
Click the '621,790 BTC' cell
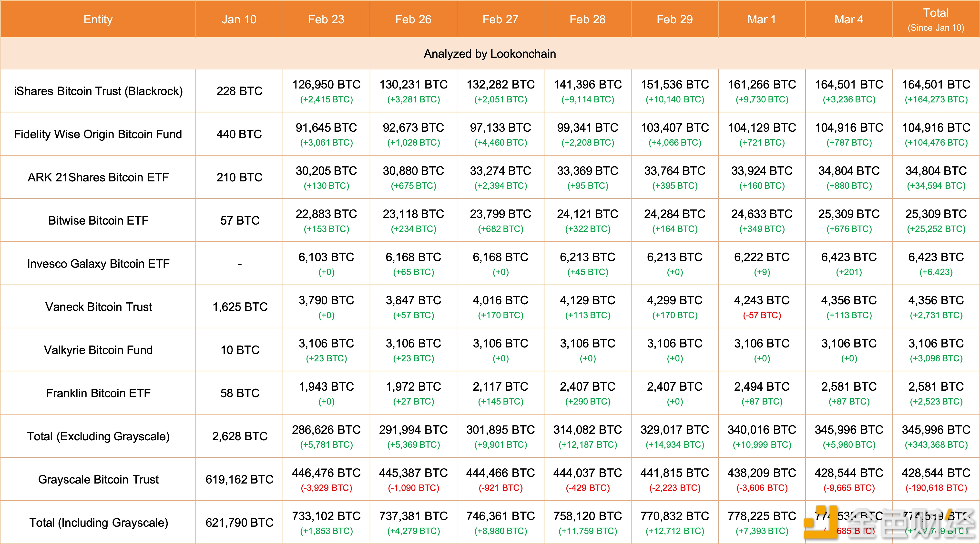[239, 522]
